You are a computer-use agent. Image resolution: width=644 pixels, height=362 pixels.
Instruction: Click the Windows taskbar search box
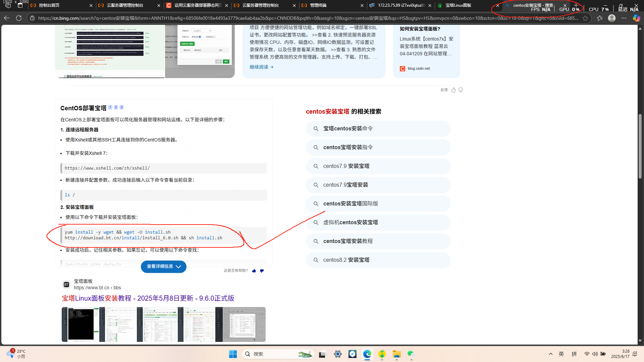coord(278,354)
